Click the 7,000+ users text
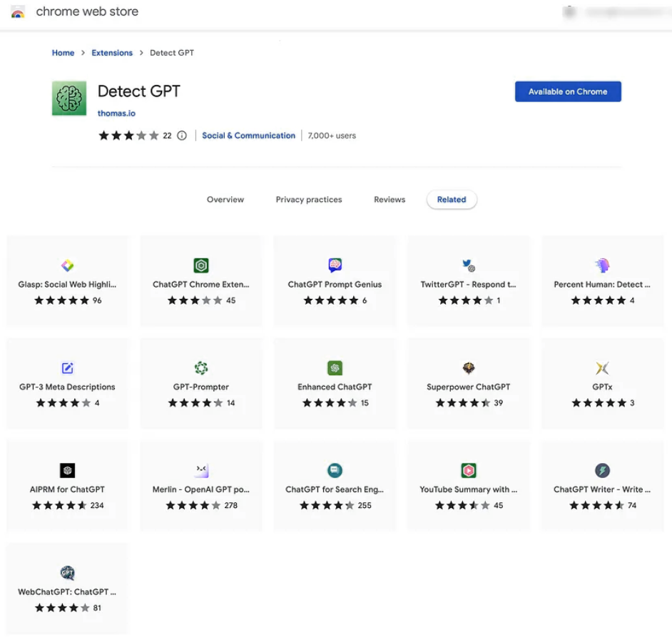The height and width of the screenshot is (640, 672). click(x=332, y=136)
